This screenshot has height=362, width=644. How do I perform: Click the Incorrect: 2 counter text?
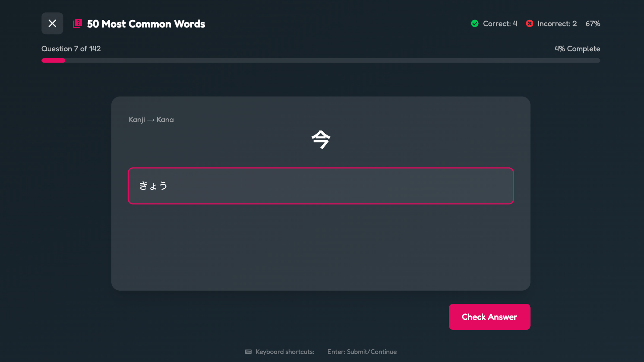(557, 24)
